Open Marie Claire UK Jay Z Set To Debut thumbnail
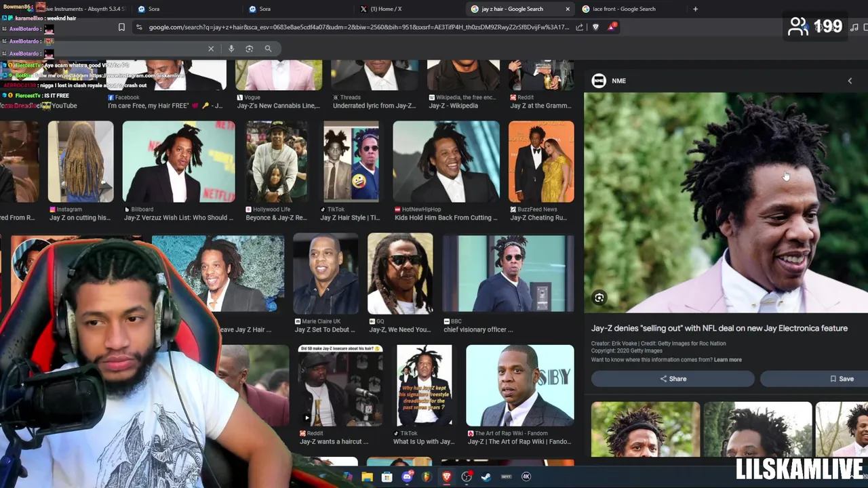The image size is (868, 488). (325, 273)
